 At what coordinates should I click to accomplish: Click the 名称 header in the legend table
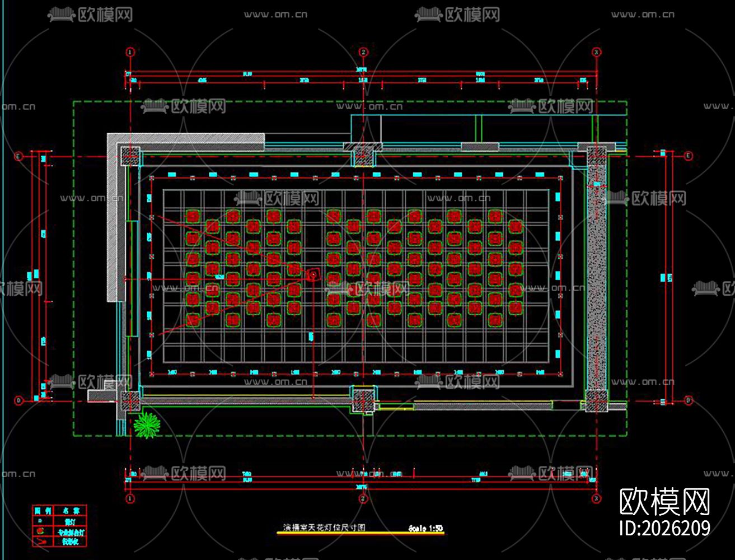pos(71,511)
